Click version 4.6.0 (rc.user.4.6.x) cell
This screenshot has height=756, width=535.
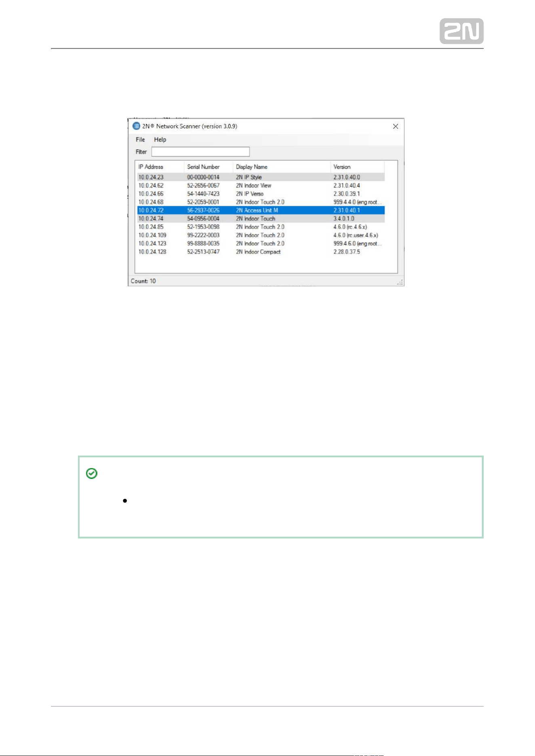pyautogui.click(x=356, y=235)
